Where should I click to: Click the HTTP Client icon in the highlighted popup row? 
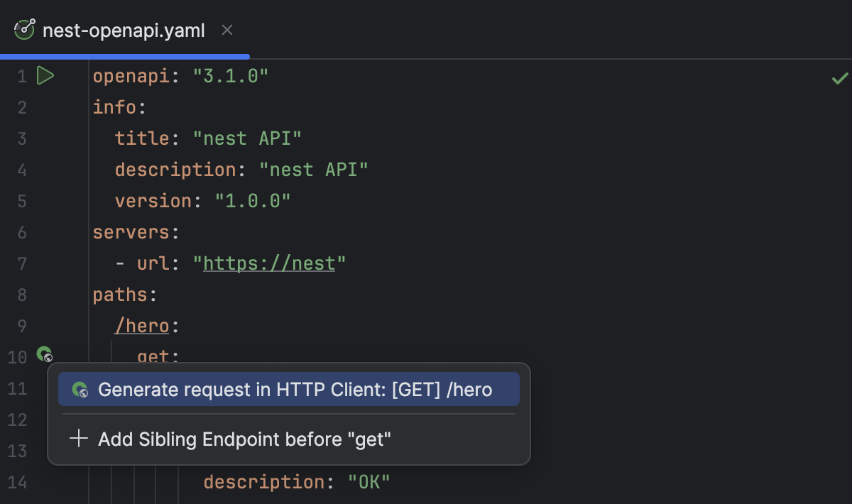tap(81, 389)
